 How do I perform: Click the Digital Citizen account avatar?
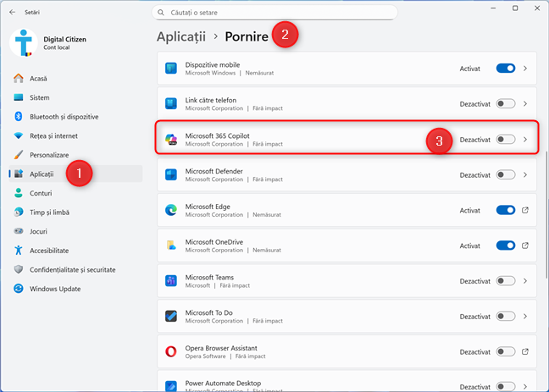tap(24, 42)
